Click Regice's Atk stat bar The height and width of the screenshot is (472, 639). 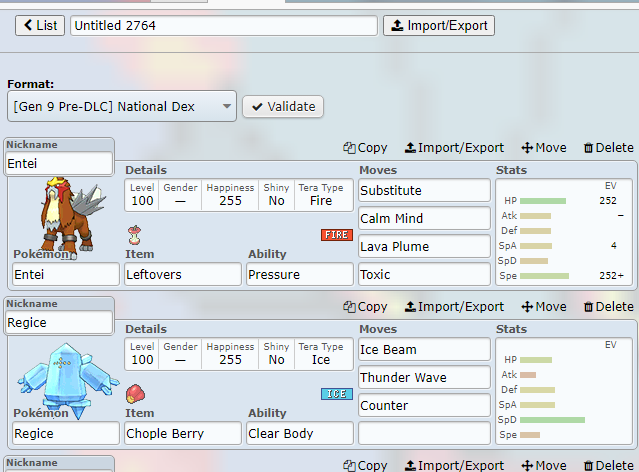(528, 375)
